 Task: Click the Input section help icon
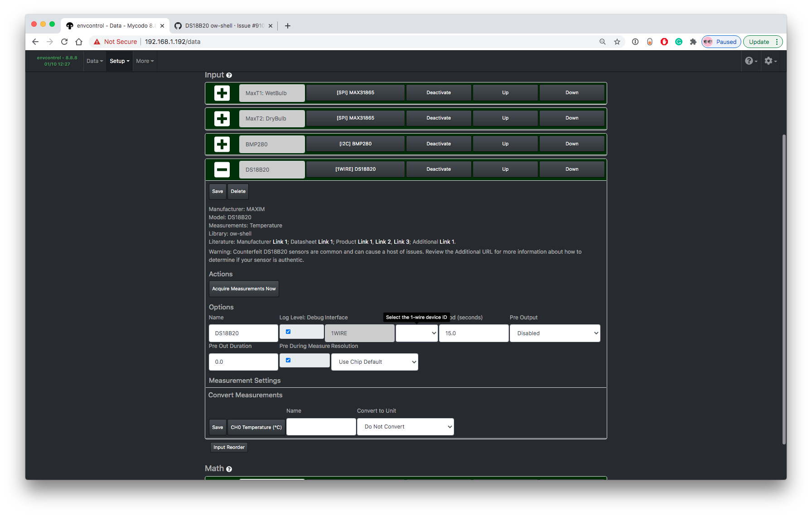click(229, 75)
